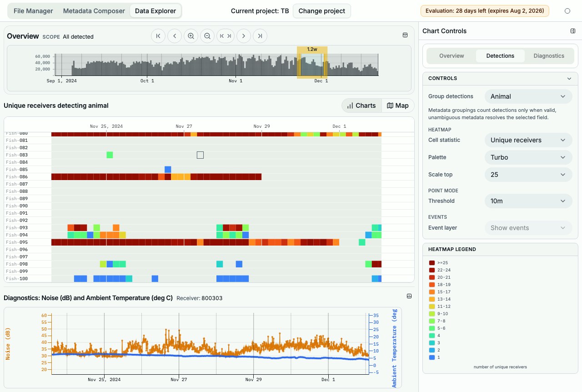The width and height of the screenshot is (582, 392).
Task: Click the Change project button
Action: [322, 11]
